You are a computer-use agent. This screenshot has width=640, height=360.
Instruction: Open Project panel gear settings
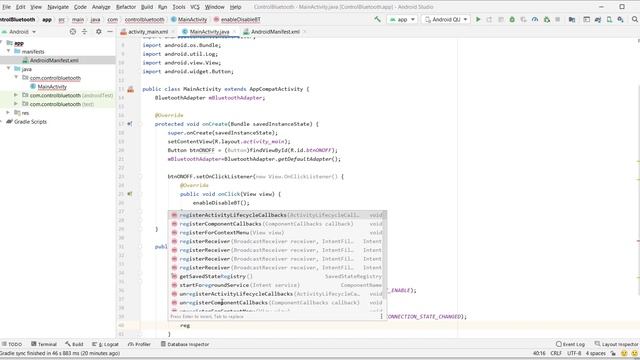[x=99, y=31]
